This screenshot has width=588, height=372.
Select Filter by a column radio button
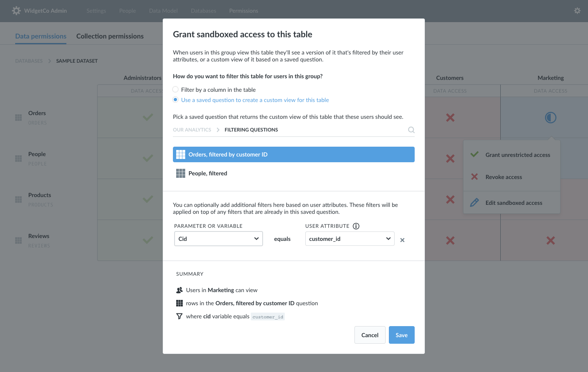[x=175, y=89]
